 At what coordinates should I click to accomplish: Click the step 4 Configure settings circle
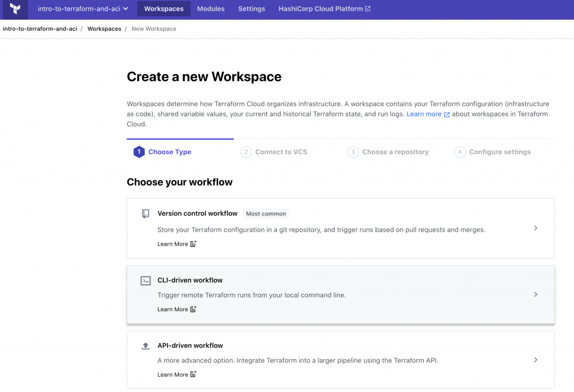[460, 151]
